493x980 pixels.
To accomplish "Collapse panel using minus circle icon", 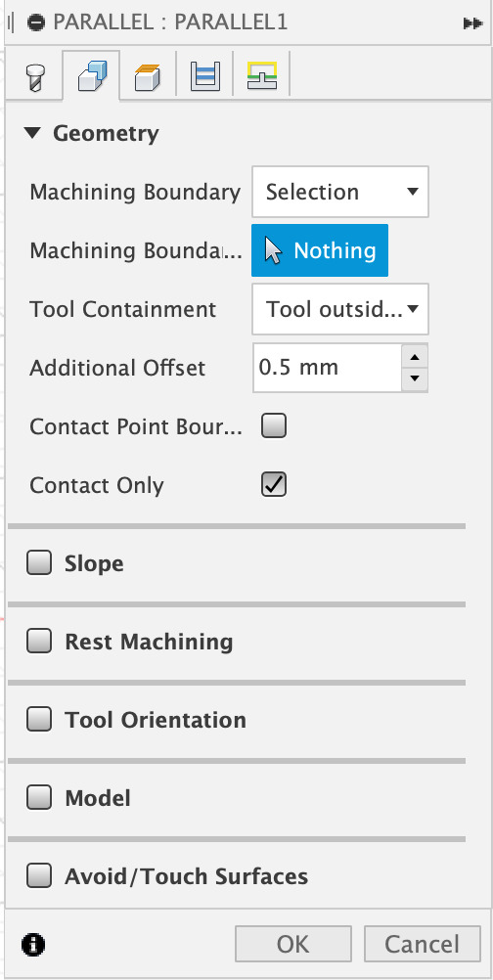I will tap(36, 22).
